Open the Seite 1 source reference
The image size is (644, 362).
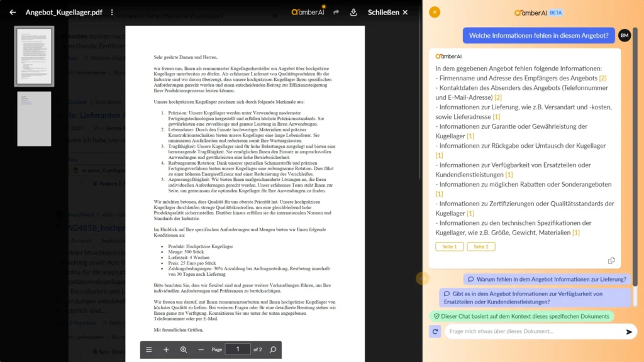point(449,246)
